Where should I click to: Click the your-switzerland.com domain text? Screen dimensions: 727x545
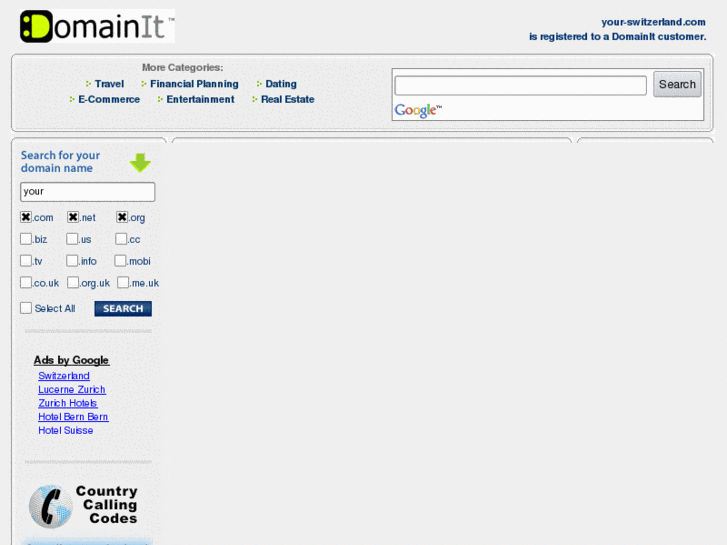[653, 22]
